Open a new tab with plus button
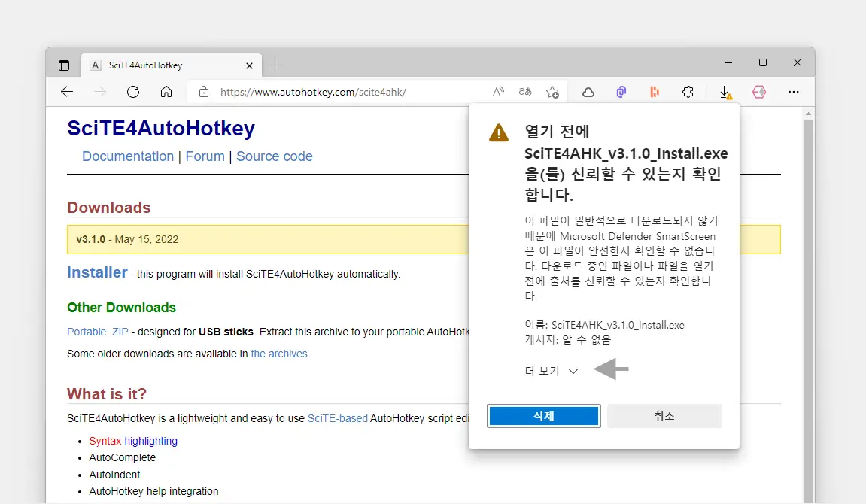866x504 pixels. pyautogui.click(x=275, y=65)
